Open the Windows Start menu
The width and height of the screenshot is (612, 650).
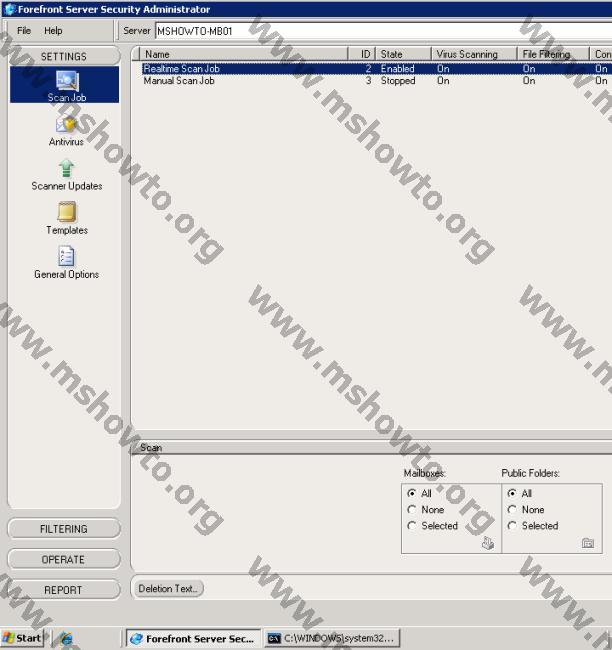[x=22, y=638]
